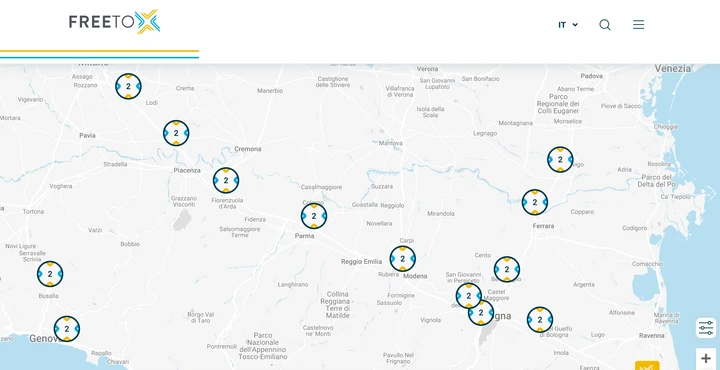Image resolution: width=720 pixels, height=370 pixels.
Task: Click cluster marker between Reggio Emilia and Modena
Action: click(x=403, y=259)
